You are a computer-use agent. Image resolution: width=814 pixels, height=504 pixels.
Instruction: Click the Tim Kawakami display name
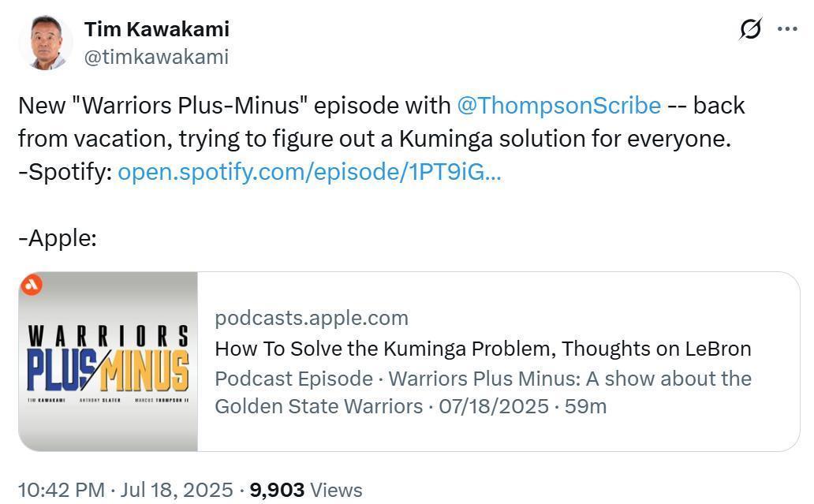coord(157,29)
